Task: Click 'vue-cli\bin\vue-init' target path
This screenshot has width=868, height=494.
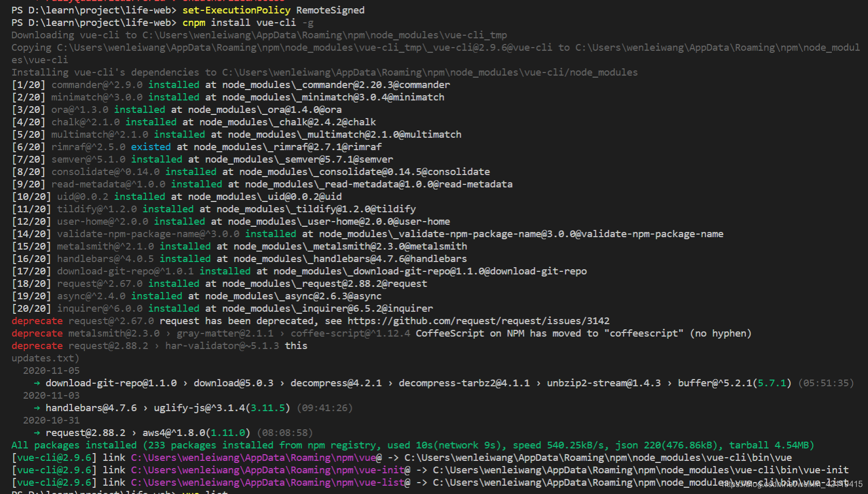Action: tap(641, 470)
